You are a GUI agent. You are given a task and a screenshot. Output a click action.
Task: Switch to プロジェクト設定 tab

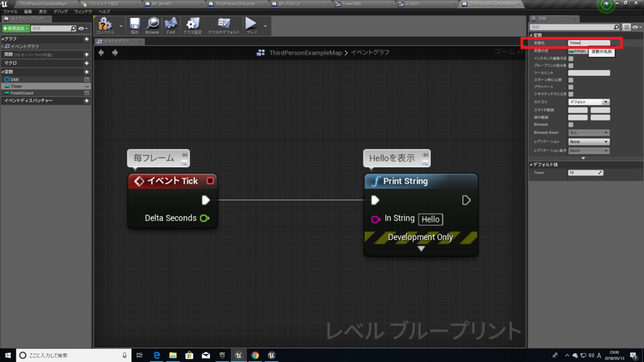[x=104, y=4]
